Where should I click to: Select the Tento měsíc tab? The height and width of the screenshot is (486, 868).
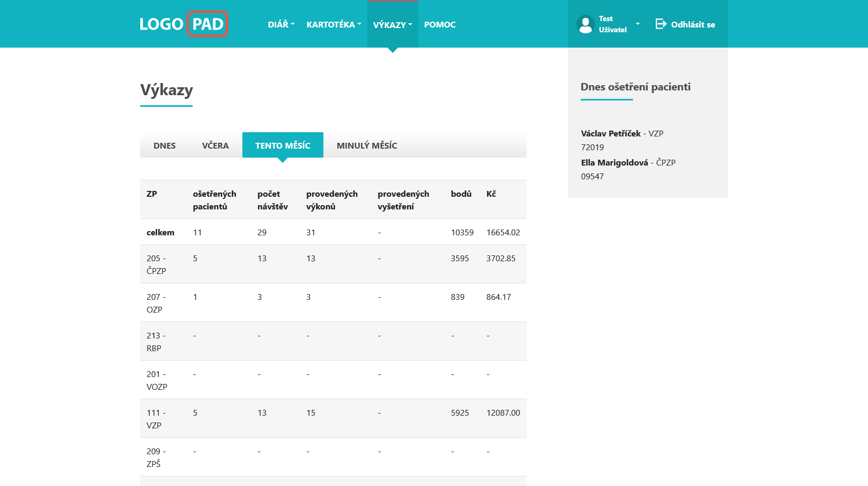(x=283, y=145)
